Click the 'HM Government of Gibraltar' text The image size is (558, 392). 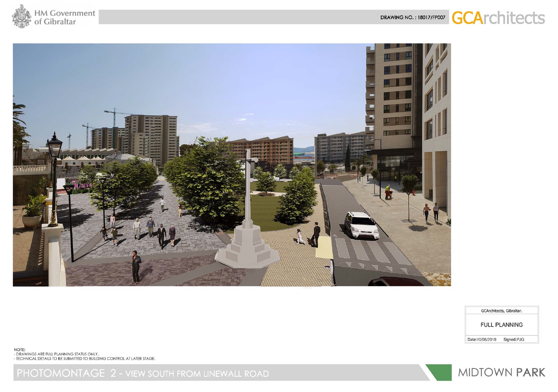(65, 17)
